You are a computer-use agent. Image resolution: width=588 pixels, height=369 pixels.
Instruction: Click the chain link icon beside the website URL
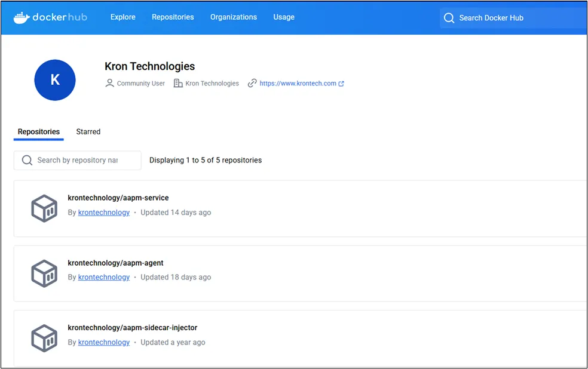[252, 83]
